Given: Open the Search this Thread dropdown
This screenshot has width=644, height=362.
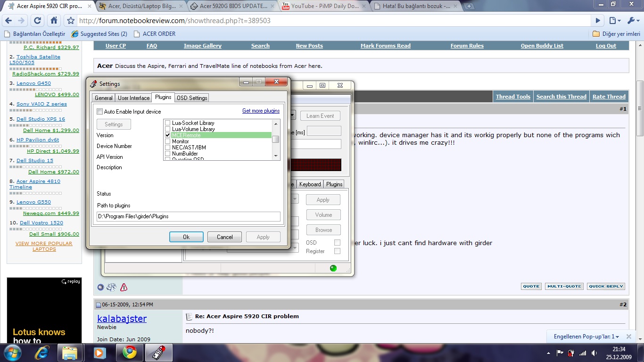Looking at the screenshot, I should coord(561,97).
